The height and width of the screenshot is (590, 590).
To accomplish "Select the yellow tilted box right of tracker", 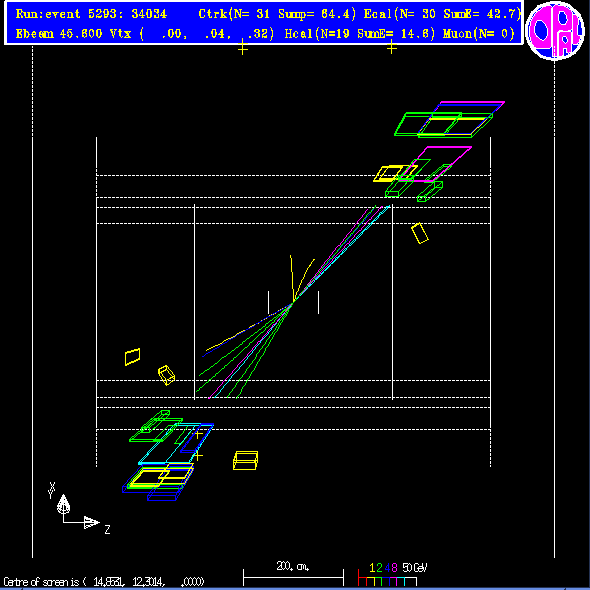I will 420,233.
